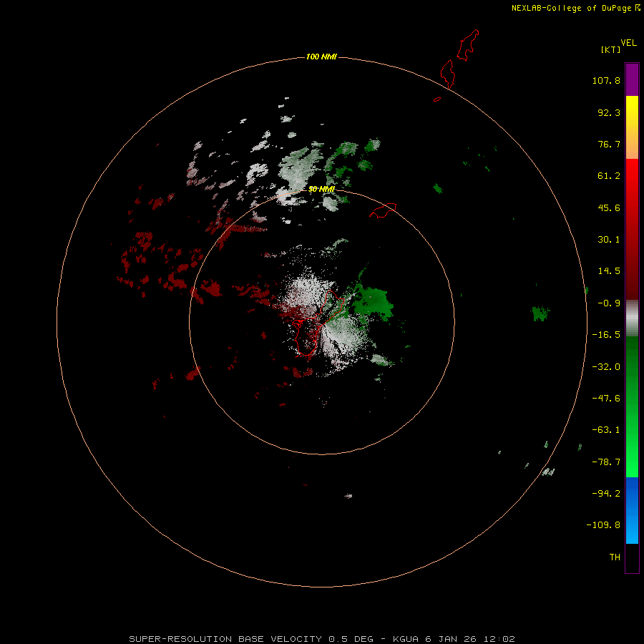644x644 pixels.
Task: Click the -63.1 legend value
Action: [x=606, y=430]
